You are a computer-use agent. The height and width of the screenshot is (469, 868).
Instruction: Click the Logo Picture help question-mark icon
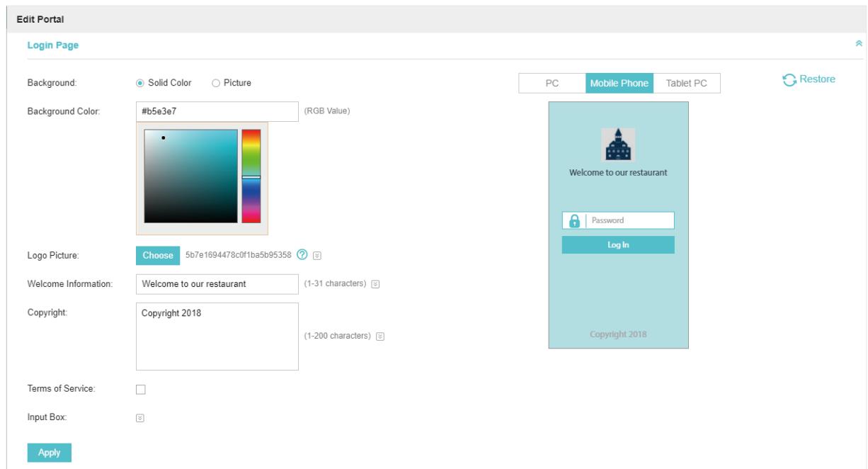coord(303,255)
